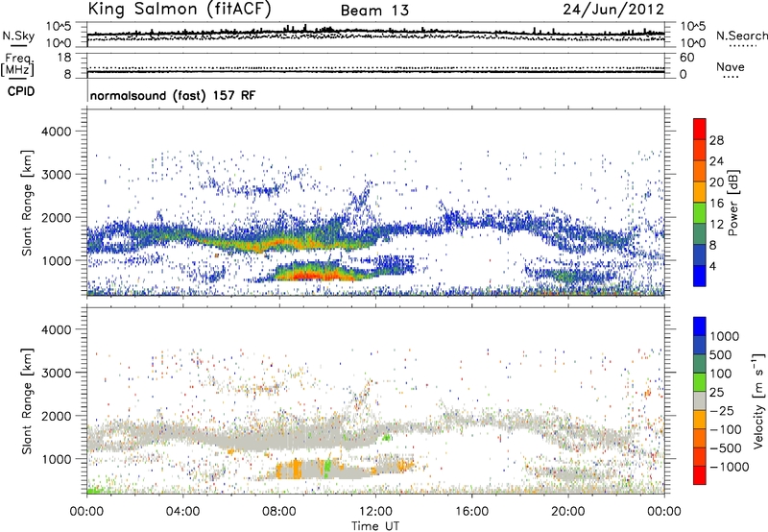
Task: Click the 'Slant Range [km]' label of the velocity panel
Action: pos(27,401)
